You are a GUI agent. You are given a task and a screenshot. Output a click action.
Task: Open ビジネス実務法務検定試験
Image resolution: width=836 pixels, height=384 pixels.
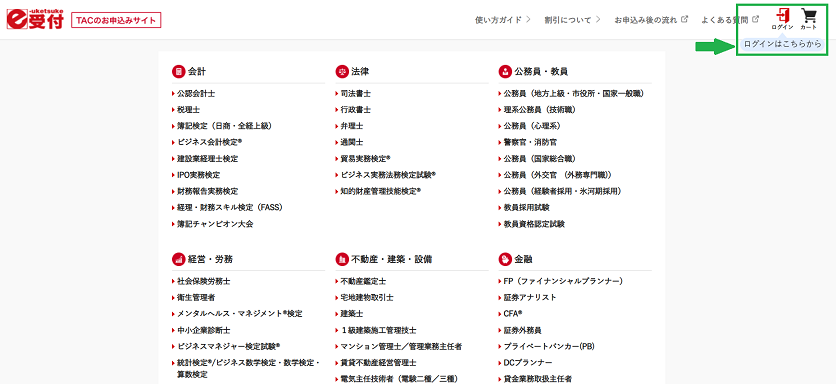[x=388, y=174]
